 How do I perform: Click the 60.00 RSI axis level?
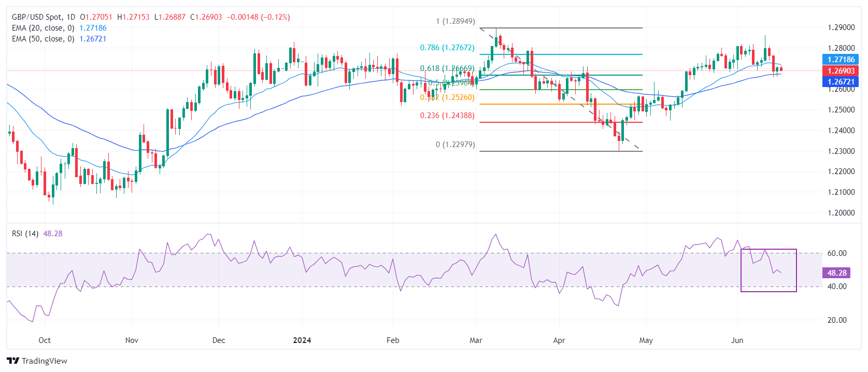click(x=837, y=253)
